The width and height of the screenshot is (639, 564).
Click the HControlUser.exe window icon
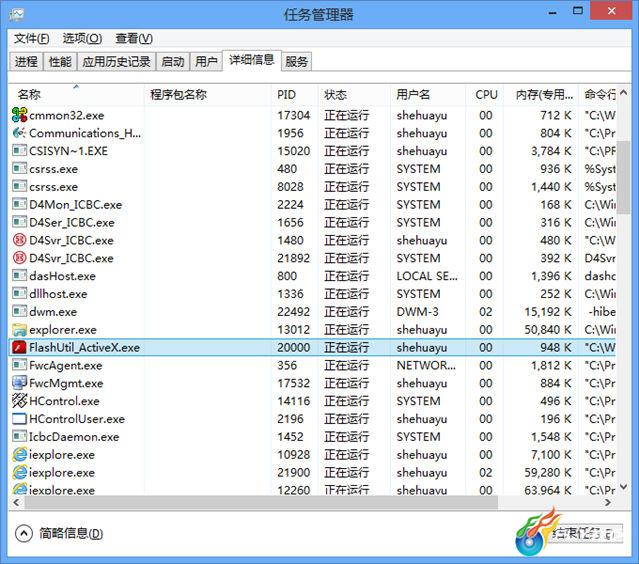click(x=19, y=419)
